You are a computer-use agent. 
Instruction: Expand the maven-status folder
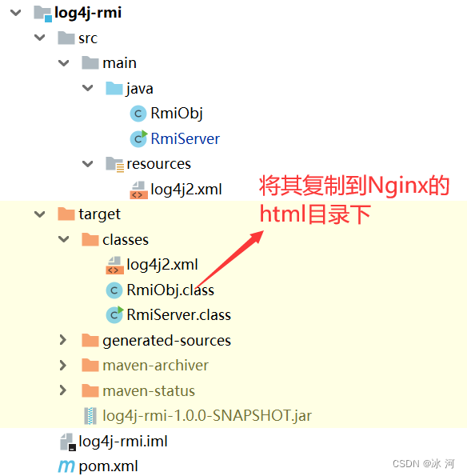click(x=63, y=390)
